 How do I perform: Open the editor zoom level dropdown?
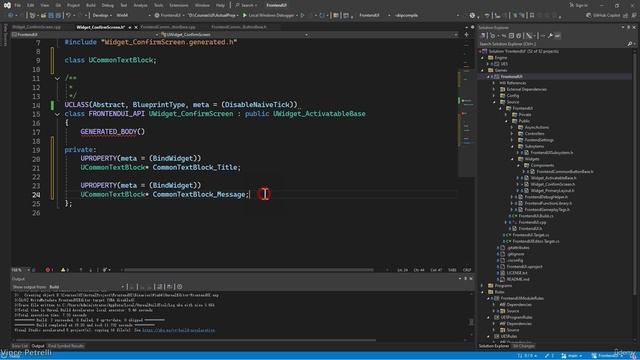pyautogui.click(x=20, y=270)
